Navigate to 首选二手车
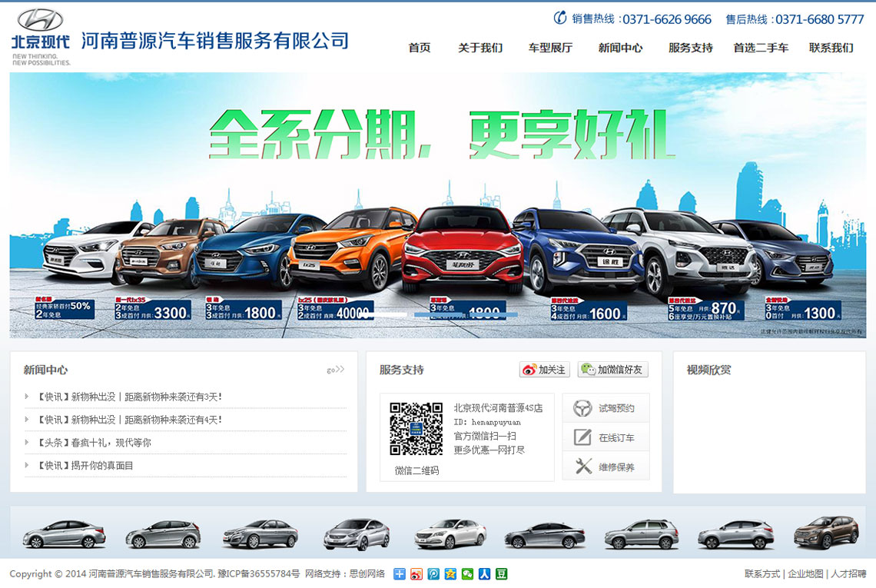The image size is (876, 588). pyautogui.click(x=761, y=48)
